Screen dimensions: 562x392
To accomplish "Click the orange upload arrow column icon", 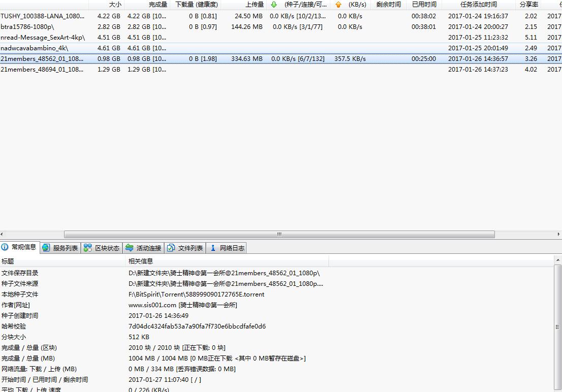I will pos(338,5).
